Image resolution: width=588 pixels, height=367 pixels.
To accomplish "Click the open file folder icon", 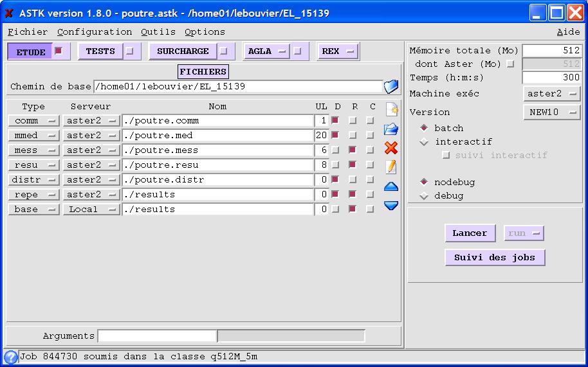I will tap(390, 129).
